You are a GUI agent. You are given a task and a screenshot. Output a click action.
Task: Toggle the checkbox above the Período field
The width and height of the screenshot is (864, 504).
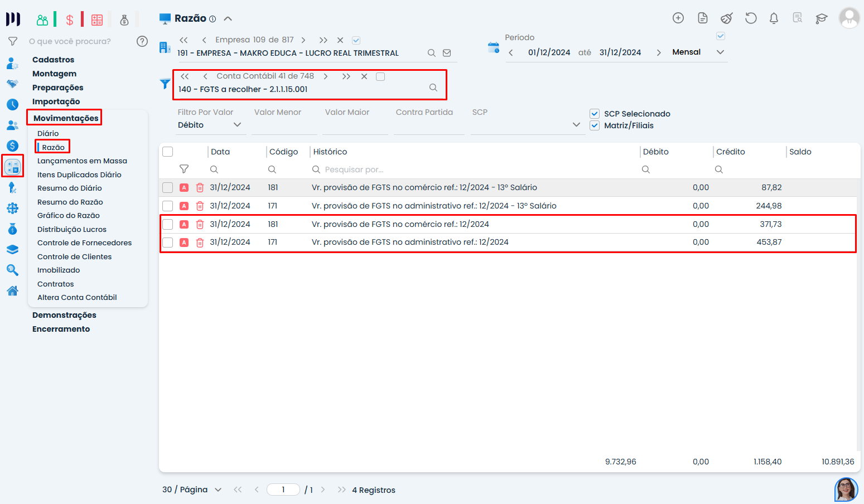pyautogui.click(x=721, y=36)
